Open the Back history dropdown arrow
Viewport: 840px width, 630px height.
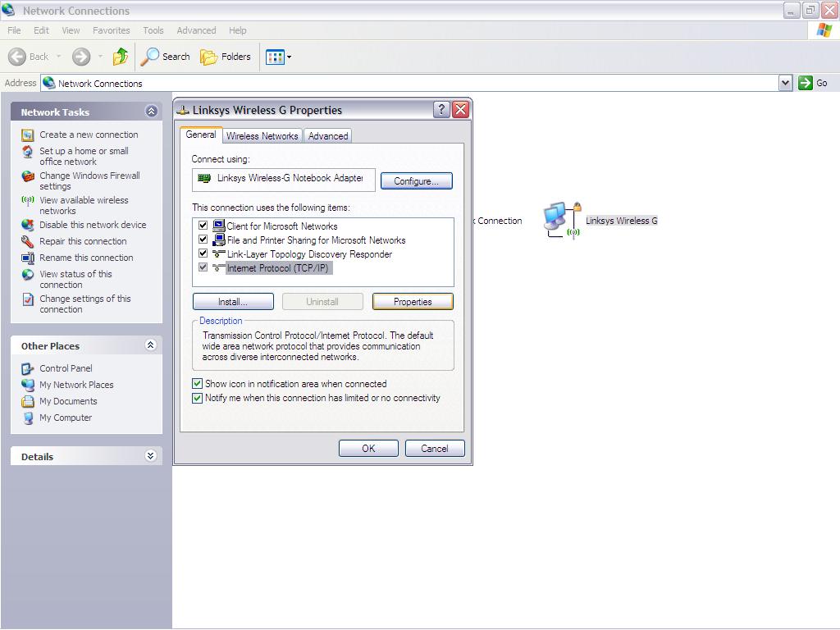click(x=58, y=57)
